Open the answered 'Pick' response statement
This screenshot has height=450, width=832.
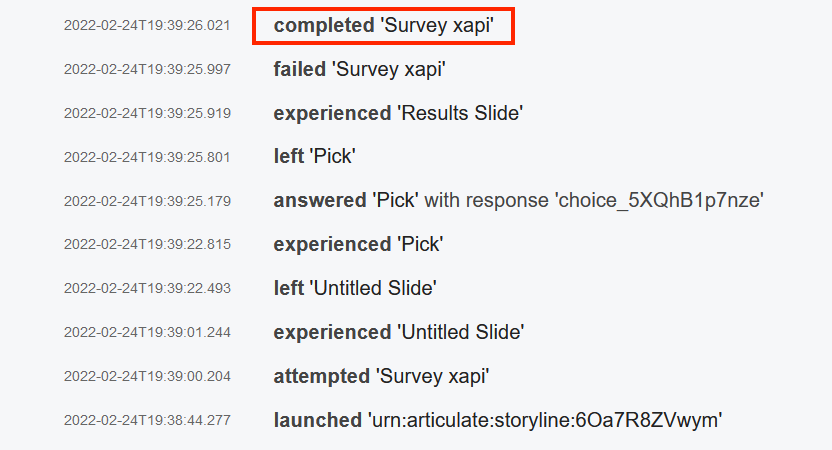pos(519,201)
